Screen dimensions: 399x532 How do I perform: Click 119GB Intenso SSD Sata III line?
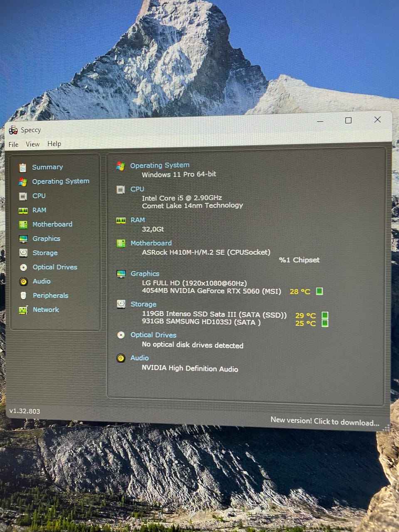coord(214,315)
